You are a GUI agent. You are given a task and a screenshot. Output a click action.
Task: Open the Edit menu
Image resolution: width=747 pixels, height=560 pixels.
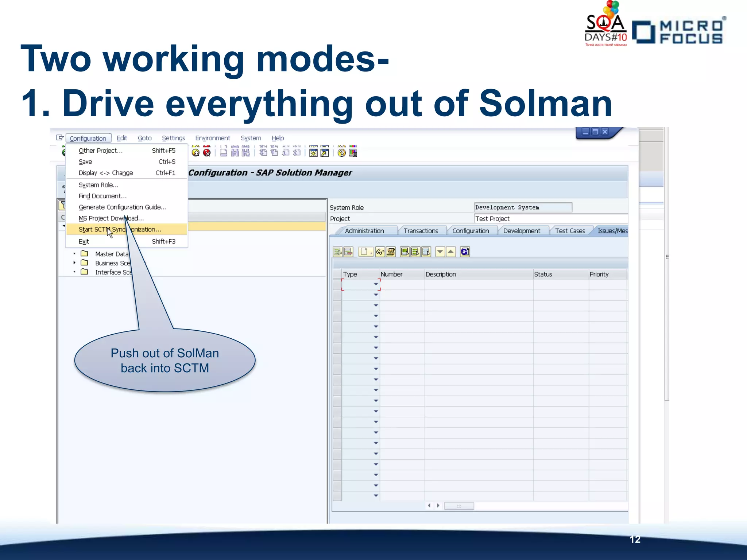(x=122, y=138)
